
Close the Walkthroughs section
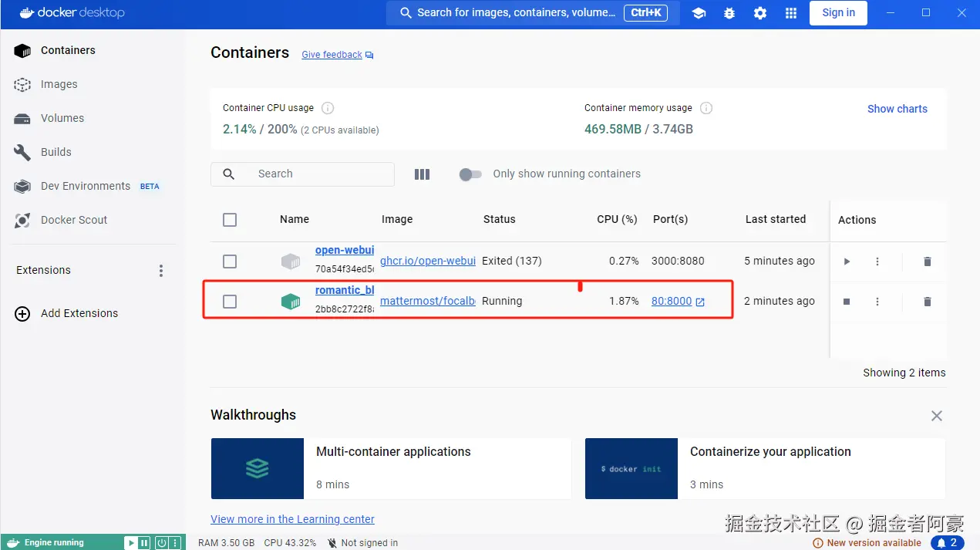[x=937, y=416]
